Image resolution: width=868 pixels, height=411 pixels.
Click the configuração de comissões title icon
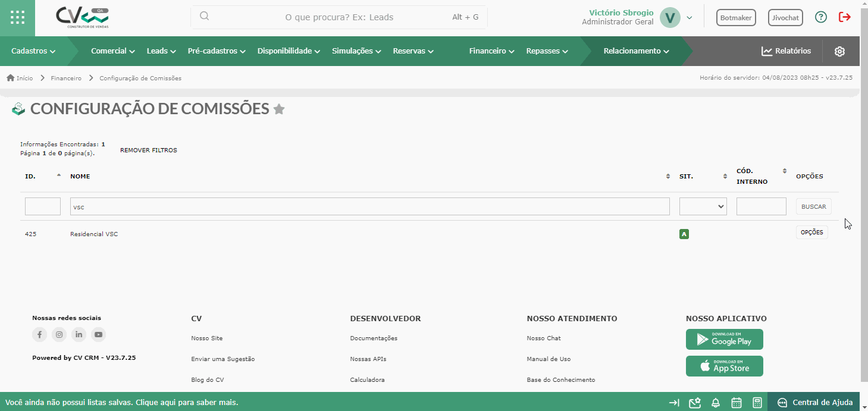pos(19,108)
